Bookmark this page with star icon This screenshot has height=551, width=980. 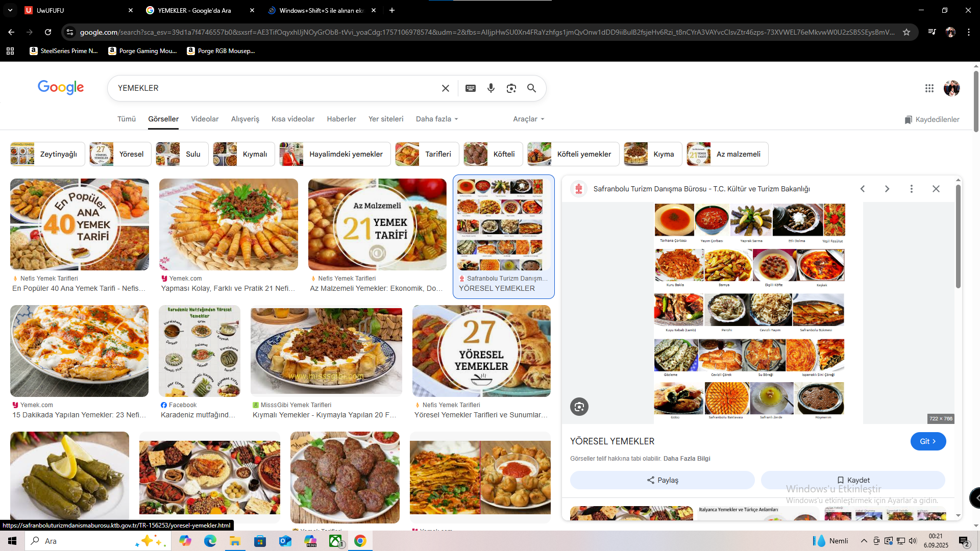(906, 32)
